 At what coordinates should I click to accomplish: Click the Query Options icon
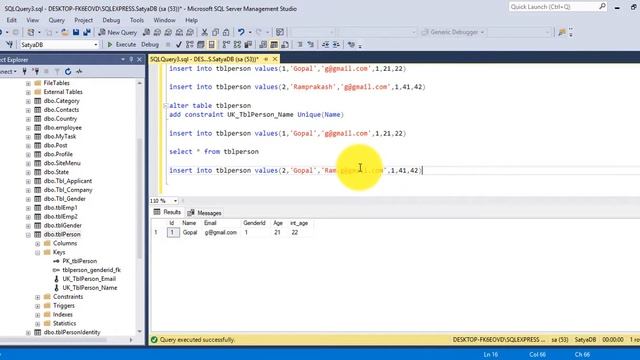point(200,44)
